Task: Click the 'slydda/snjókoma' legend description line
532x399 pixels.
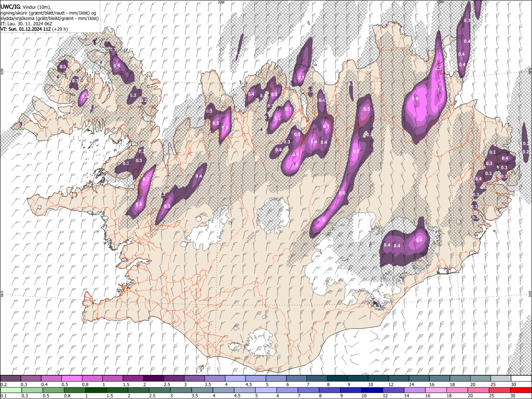Action: 49,18
